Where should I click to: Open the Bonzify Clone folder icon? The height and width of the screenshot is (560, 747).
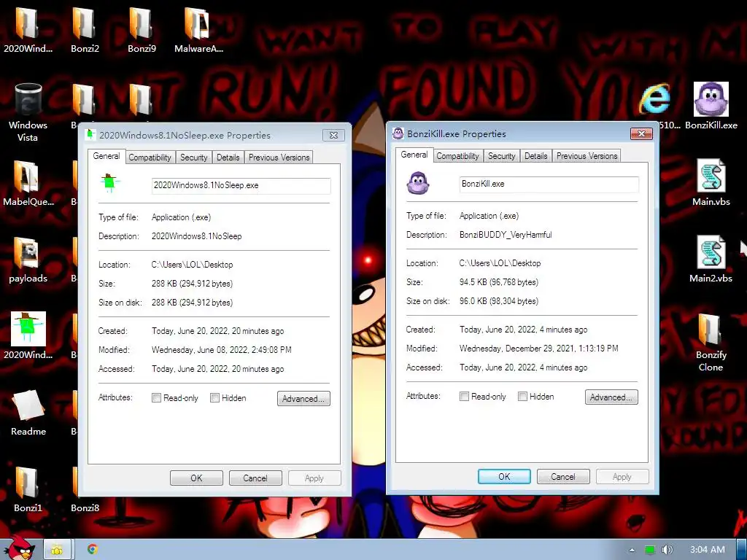[711, 342]
